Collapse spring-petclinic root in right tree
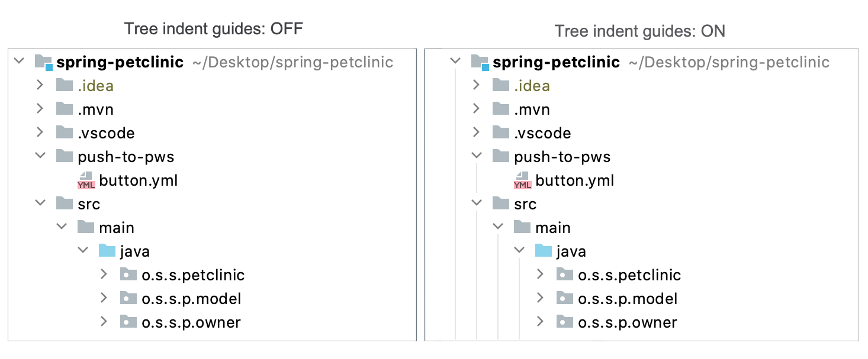This screenshot has width=868, height=359. tap(455, 61)
